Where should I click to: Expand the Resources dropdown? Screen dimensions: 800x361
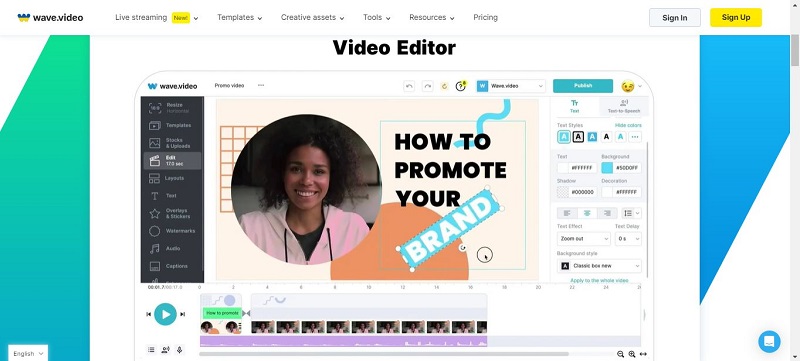[432, 17]
